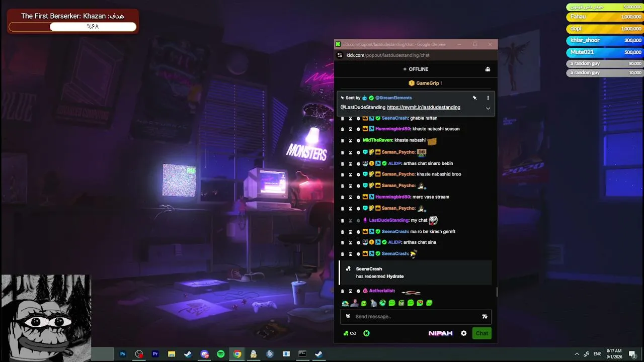
Task: Click the GG emote in Saman_Psycho's message
Action: 422,152
